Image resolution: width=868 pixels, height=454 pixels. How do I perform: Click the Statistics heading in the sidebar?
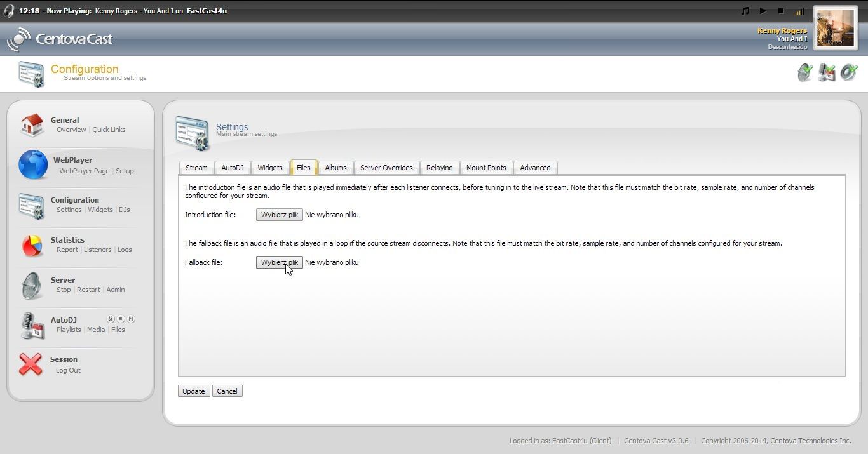pos(67,240)
